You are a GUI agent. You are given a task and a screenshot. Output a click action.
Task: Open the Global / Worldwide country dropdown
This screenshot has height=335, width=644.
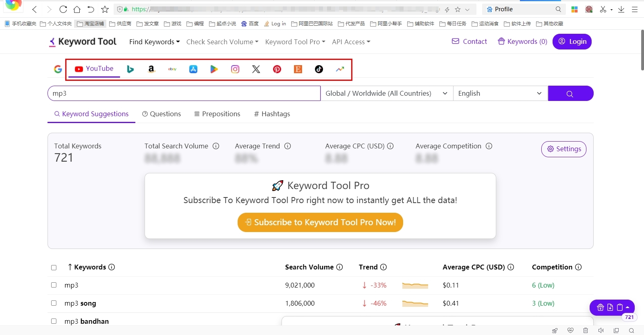click(x=387, y=93)
